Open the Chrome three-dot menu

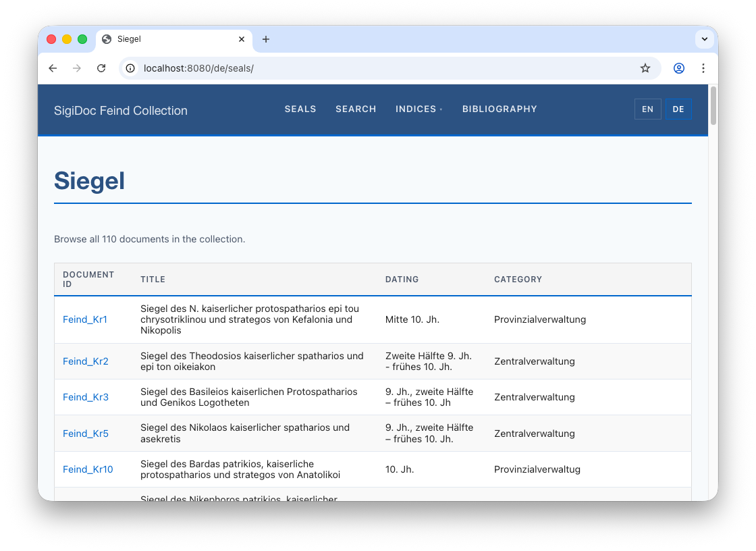point(703,68)
